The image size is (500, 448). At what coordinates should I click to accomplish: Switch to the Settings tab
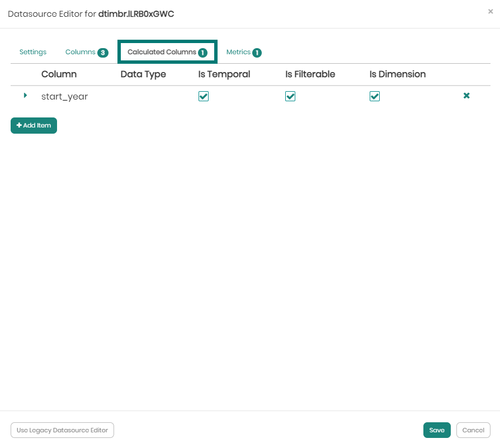coord(33,52)
